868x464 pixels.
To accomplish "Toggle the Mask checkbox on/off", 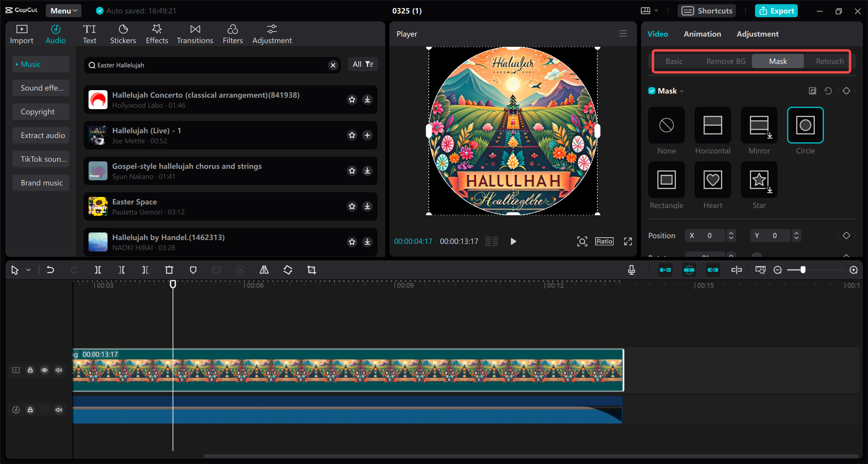I will coord(651,90).
